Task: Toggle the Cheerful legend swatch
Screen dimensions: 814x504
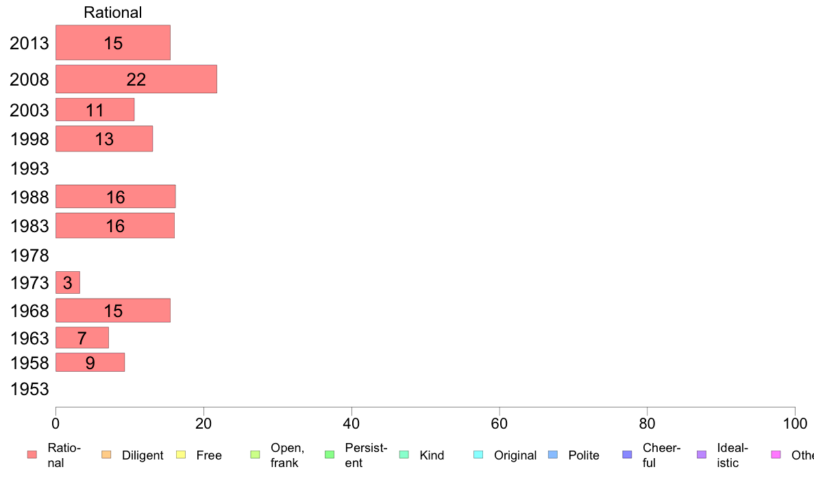Action: 627,455
